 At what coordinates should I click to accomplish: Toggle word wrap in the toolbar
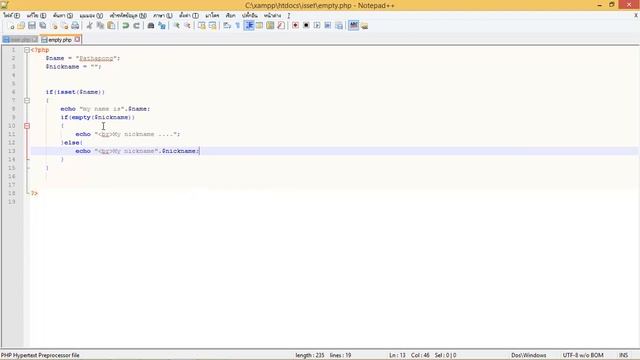tap(227, 26)
